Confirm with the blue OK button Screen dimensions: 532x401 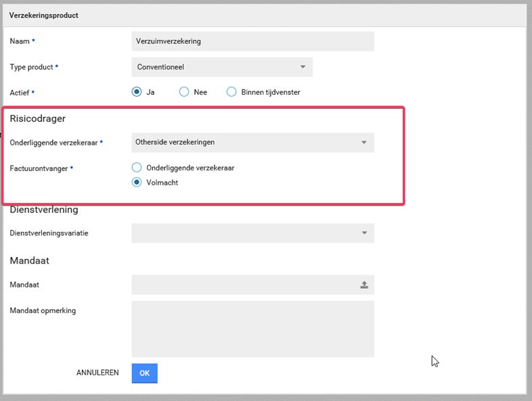click(x=144, y=373)
